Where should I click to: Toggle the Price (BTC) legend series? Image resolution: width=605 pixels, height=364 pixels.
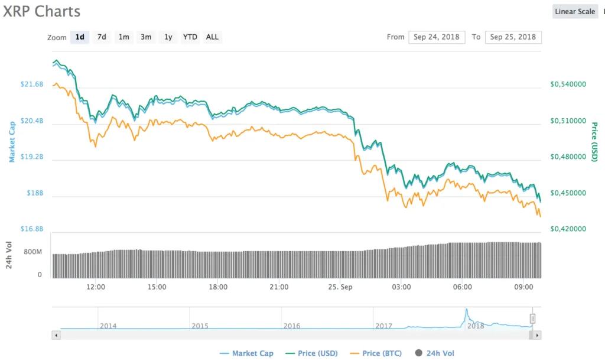[376, 353]
